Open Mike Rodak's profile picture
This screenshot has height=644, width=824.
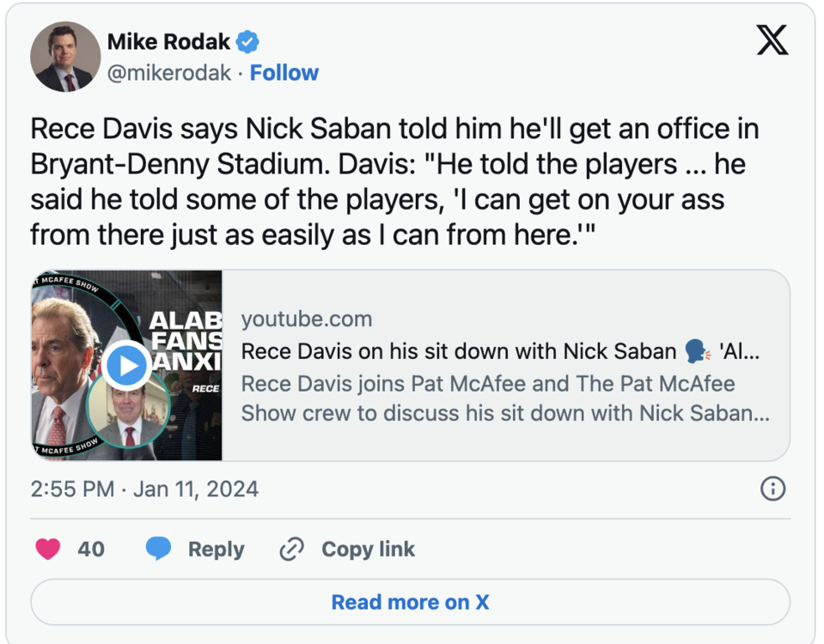pos(65,57)
